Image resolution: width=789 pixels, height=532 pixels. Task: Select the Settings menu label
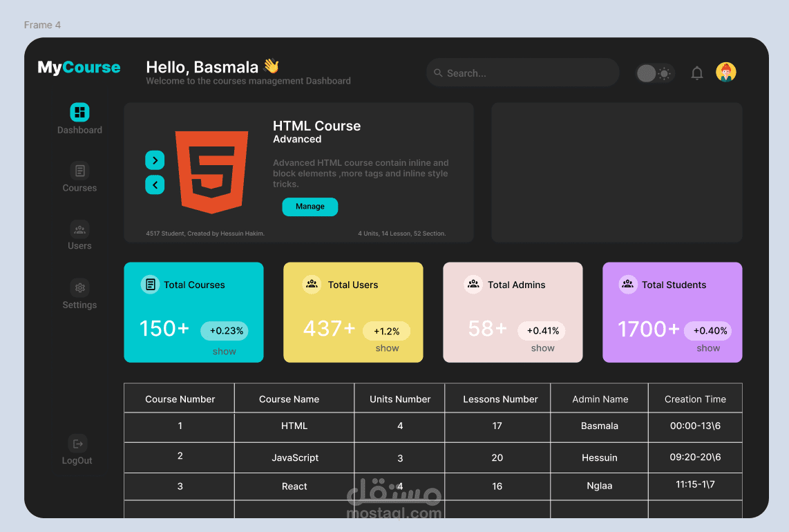[x=79, y=305]
